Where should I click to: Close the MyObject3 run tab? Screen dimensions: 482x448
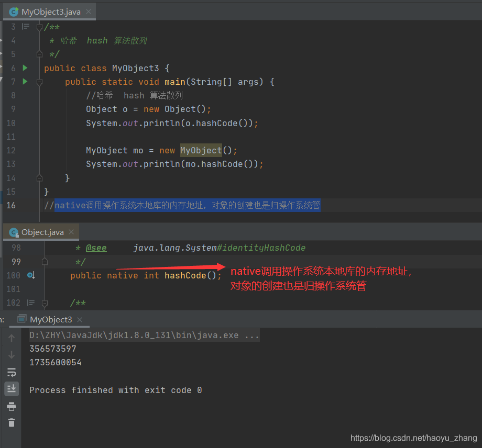(80, 320)
